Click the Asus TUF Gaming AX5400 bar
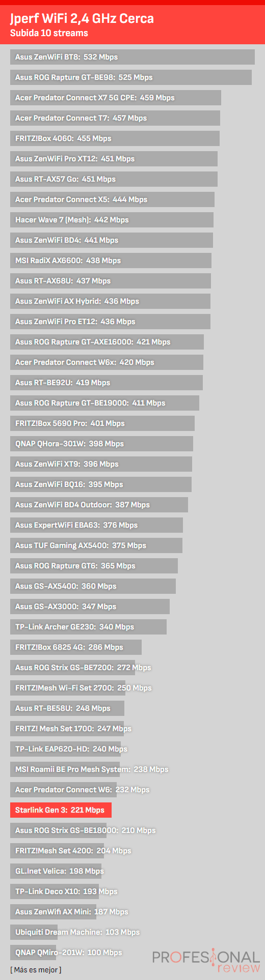265x980 pixels. click(96, 545)
